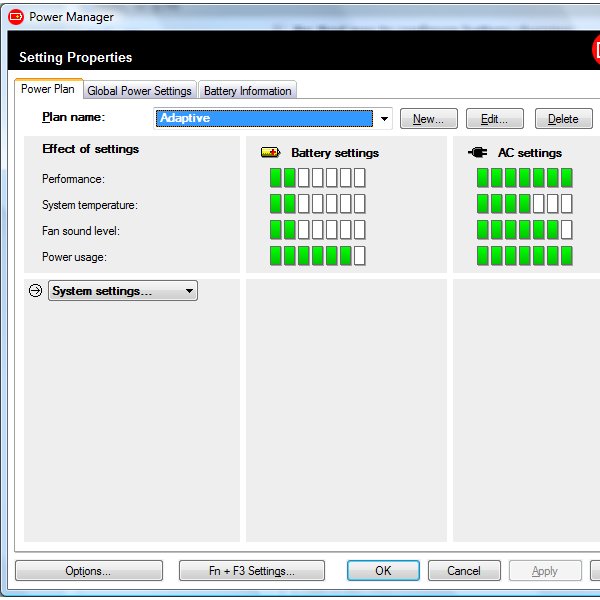Click the Power usage: label
This screenshot has height=600, width=600.
point(74,257)
